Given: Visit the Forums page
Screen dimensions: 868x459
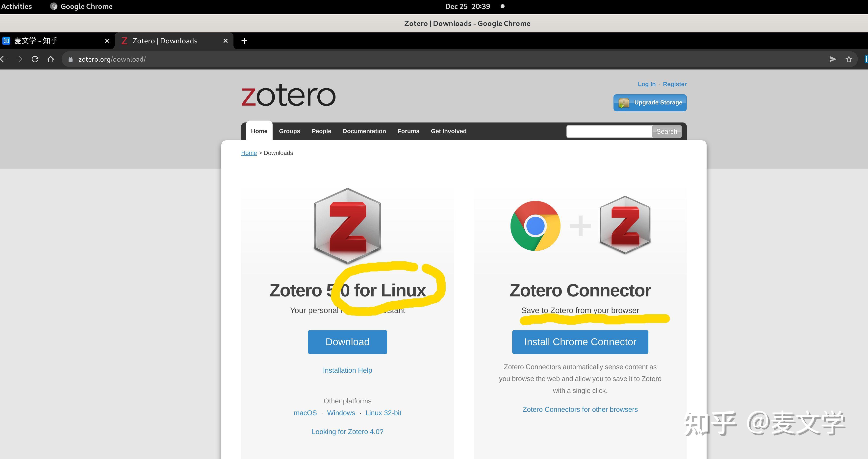Looking at the screenshot, I should (408, 131).
